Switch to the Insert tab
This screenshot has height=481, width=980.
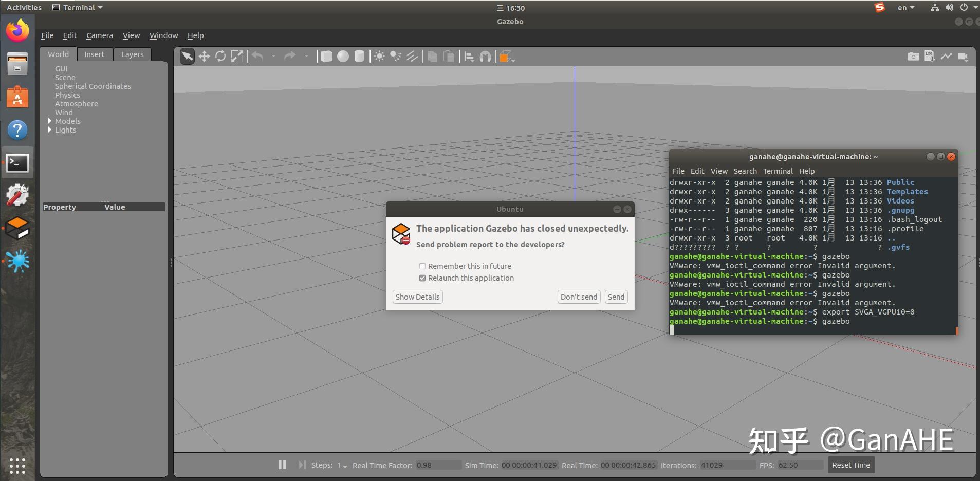[94, 54]
